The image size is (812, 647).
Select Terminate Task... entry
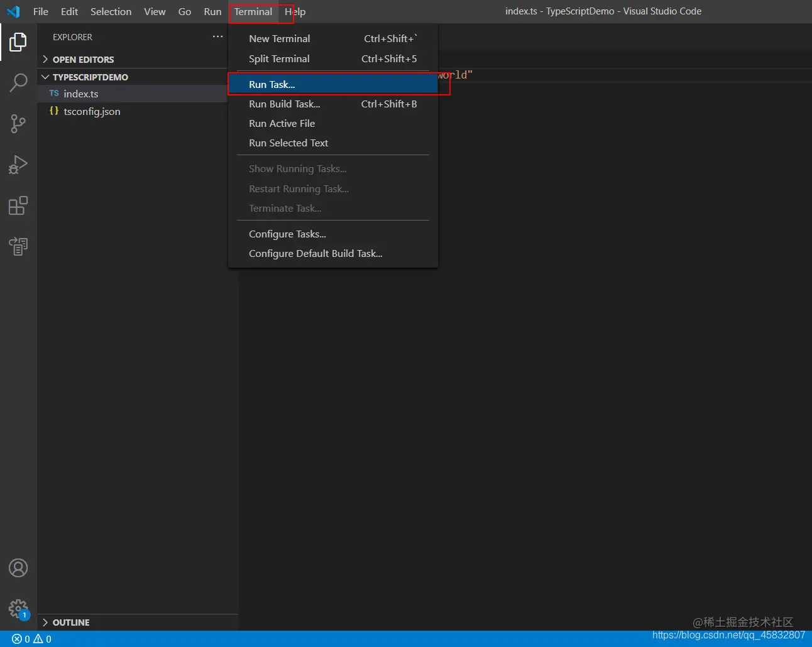click(333, 208)
